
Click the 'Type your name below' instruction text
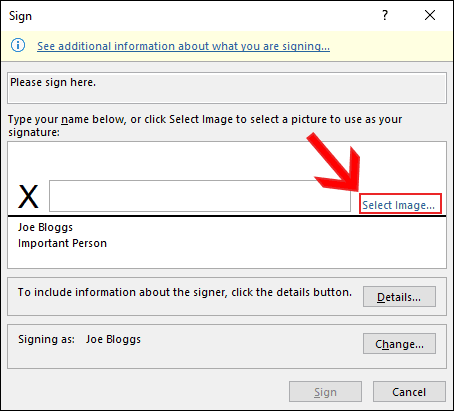(205, 126)
